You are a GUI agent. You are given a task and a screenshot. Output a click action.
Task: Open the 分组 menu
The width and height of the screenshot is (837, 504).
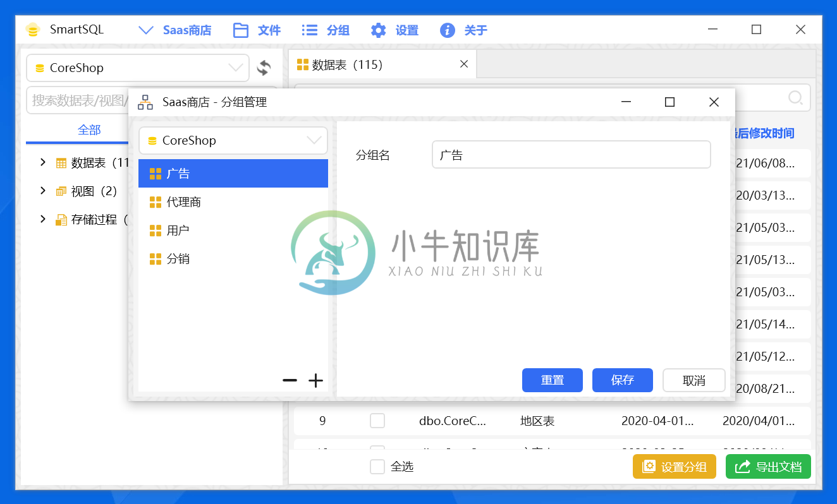point(326,30)
